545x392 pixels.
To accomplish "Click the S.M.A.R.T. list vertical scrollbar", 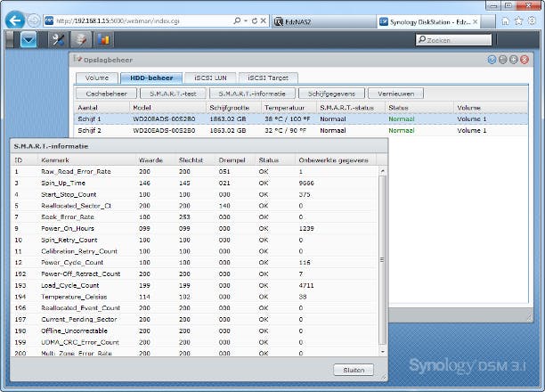I will (383, 258).
